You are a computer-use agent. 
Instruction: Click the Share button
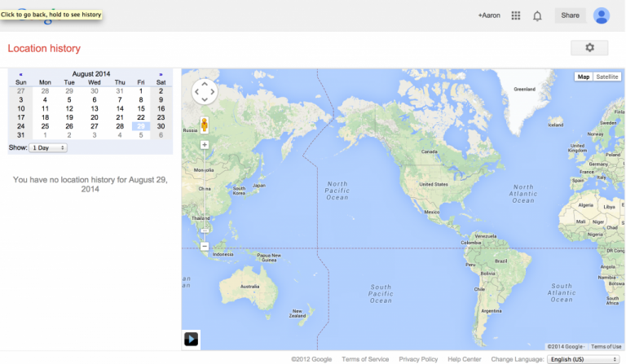[570, 15]
